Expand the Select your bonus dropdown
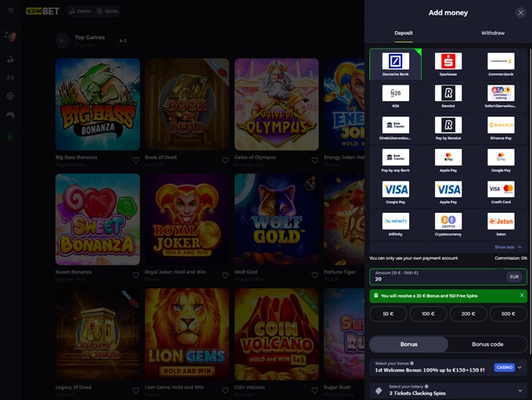 [448, 367]
